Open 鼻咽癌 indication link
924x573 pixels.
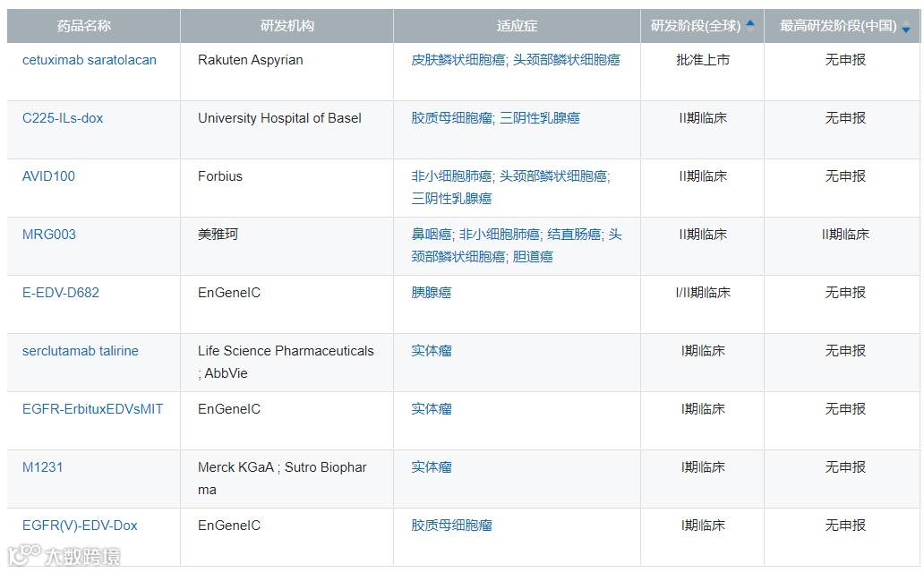432,235
